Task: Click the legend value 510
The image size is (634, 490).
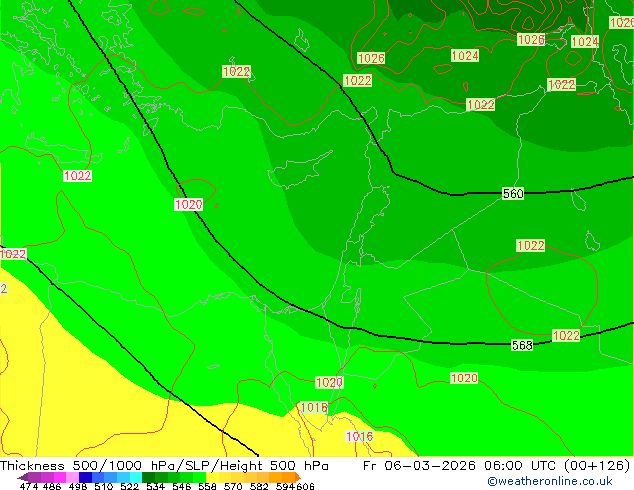Action: [x=104, y=486]
